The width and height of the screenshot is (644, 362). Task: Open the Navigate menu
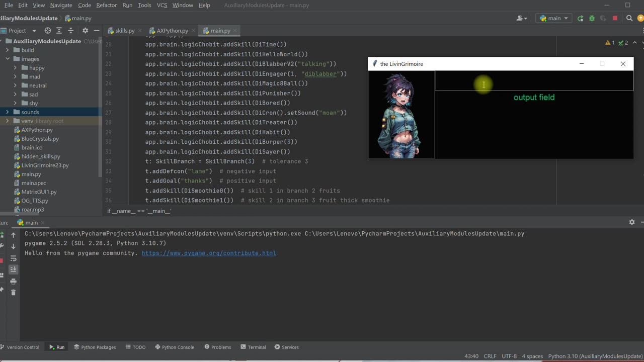61,5
